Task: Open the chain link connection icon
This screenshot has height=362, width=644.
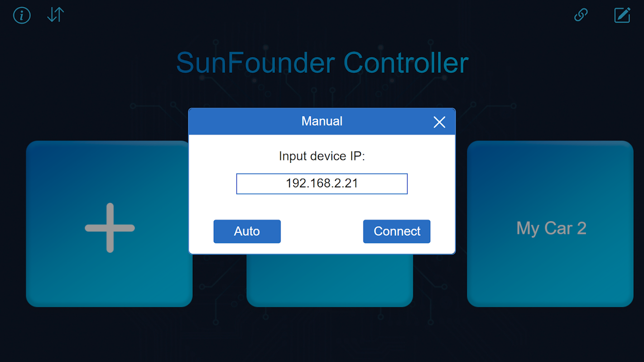Action: (x=581, y=15)
